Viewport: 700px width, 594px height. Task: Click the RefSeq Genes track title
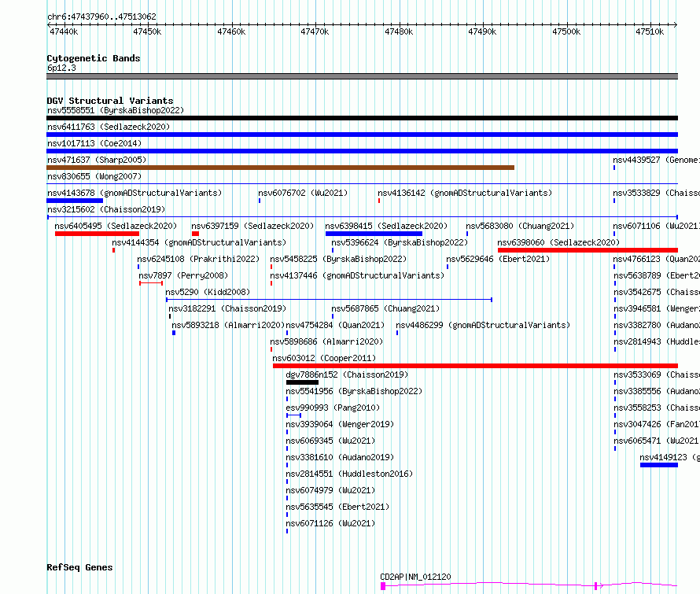click(x=79, y=568)
